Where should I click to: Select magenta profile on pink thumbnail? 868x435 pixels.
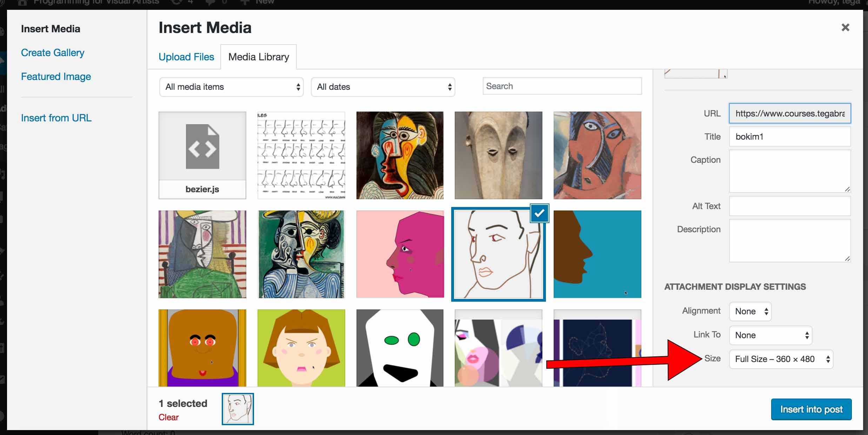400,254
